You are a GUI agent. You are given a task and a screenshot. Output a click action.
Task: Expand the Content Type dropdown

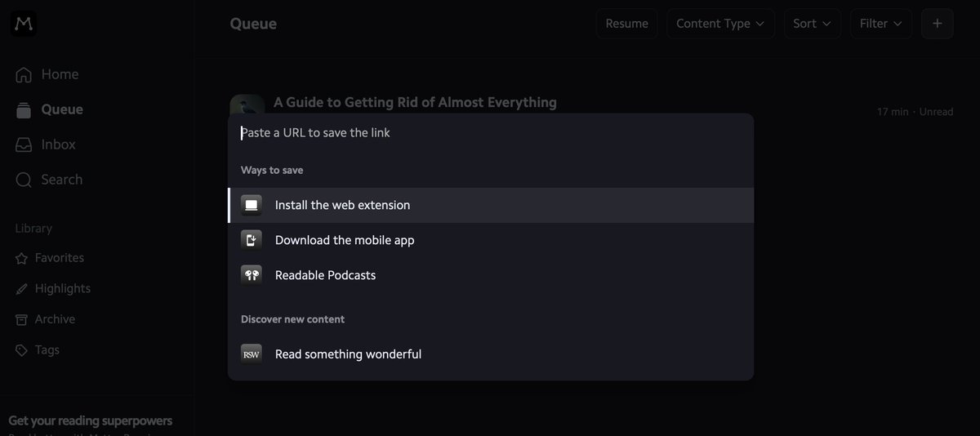(x=721, y=24)
